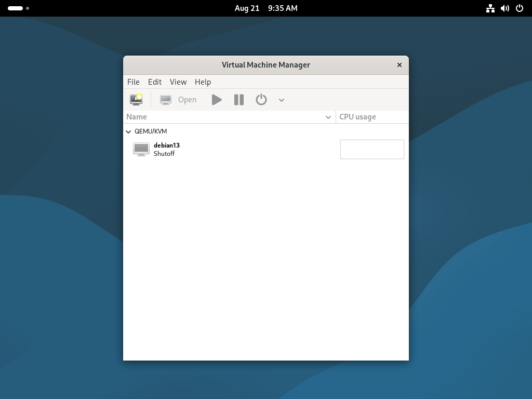Open the Edit menu

pos(154,82)
